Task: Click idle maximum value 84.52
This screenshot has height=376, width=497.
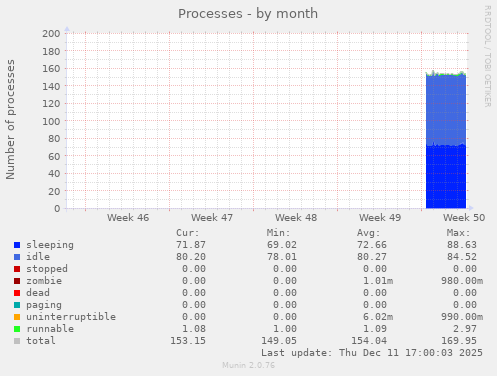Action: tap(462, 257)
